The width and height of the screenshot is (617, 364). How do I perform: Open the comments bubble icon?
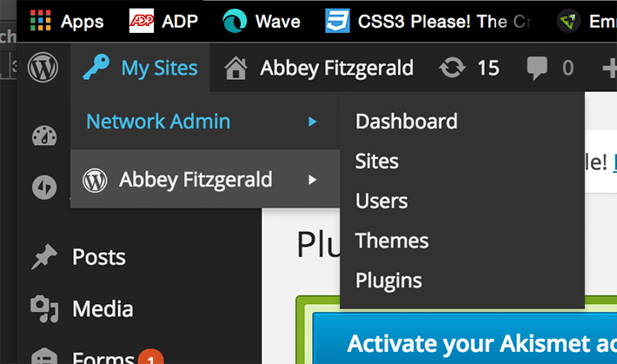536,68
